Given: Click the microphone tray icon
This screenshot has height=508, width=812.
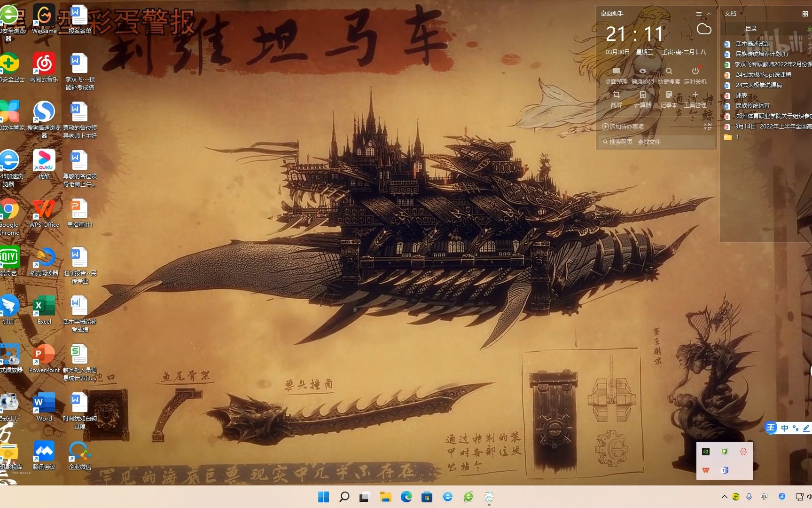Looking at the screenshot, I should click(x=749, y=497).
